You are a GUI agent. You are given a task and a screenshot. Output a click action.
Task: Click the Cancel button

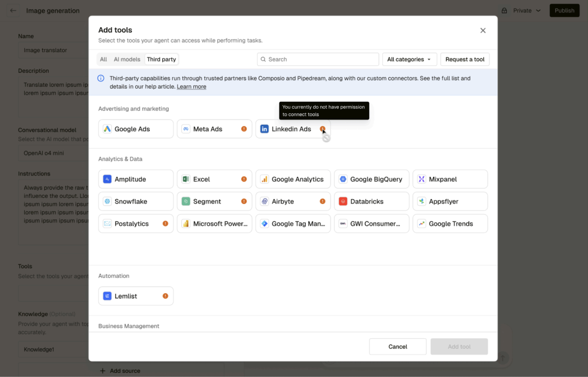click(398, 347)
